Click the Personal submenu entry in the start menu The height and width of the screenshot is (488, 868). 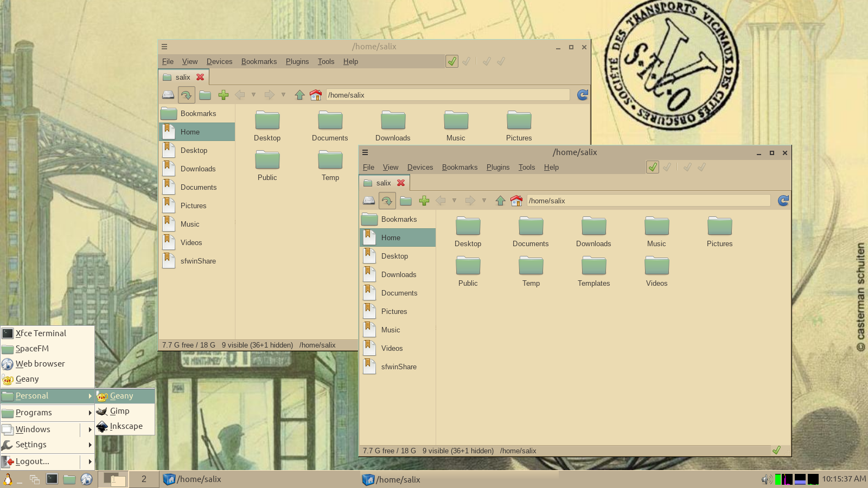coord(47,396)
